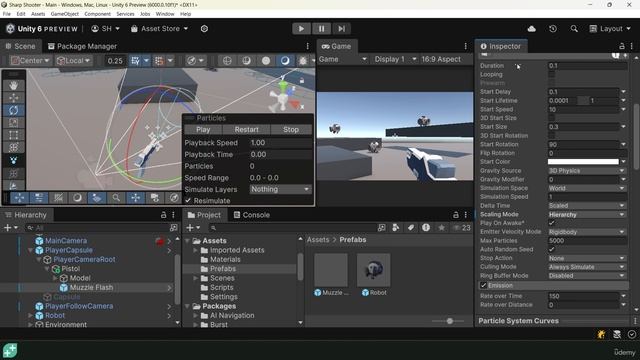Open the undo history icon
The height and width of the screenshot is (360, 640).
click(x=553, y=29)
